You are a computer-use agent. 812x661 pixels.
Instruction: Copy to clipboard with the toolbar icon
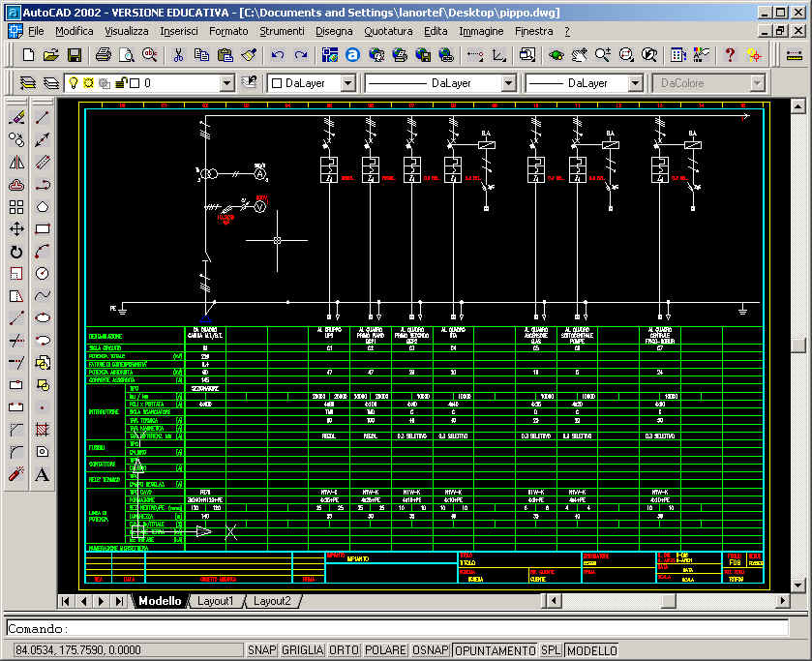click(x=201, y=55)
